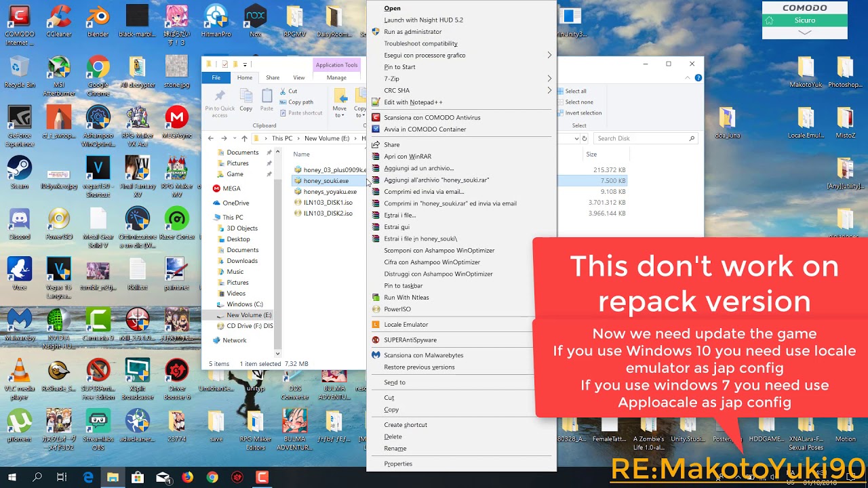The height and width of the screenshot is (488, 868).
Task: Open the Explorer help question mark icon
Action: tap(698, 78)
